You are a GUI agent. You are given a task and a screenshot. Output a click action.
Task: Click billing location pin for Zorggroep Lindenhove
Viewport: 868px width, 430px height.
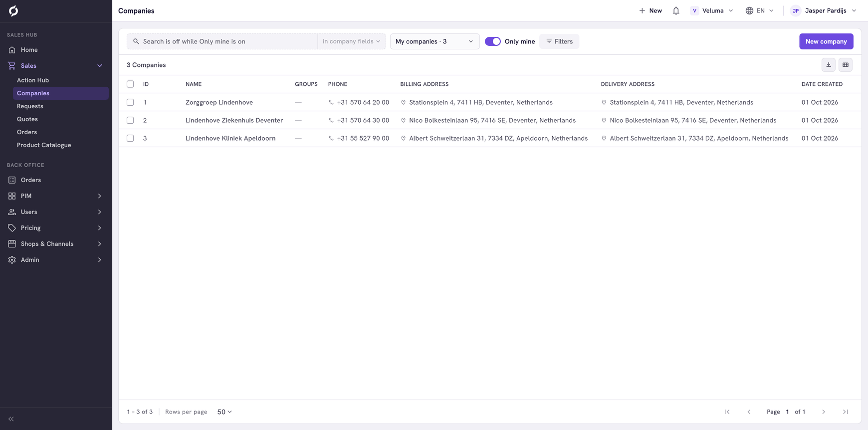(403, 102)
